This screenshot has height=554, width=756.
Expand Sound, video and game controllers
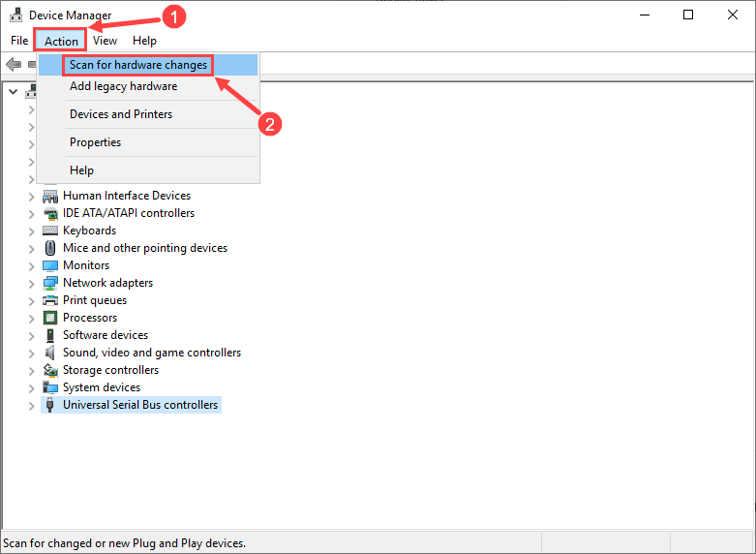pyautogui.click(x=31, y=354)
